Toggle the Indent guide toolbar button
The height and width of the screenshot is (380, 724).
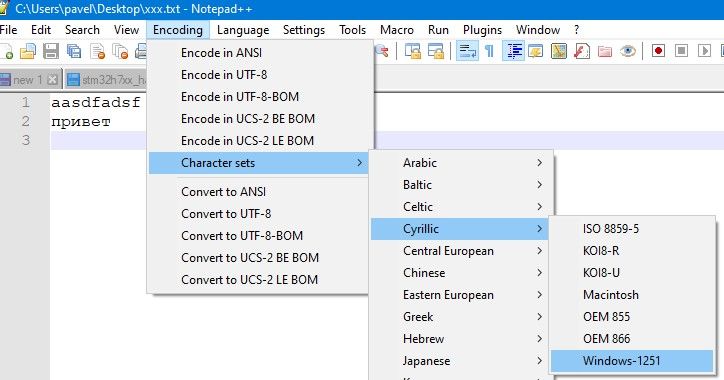[x=513, y=50]
